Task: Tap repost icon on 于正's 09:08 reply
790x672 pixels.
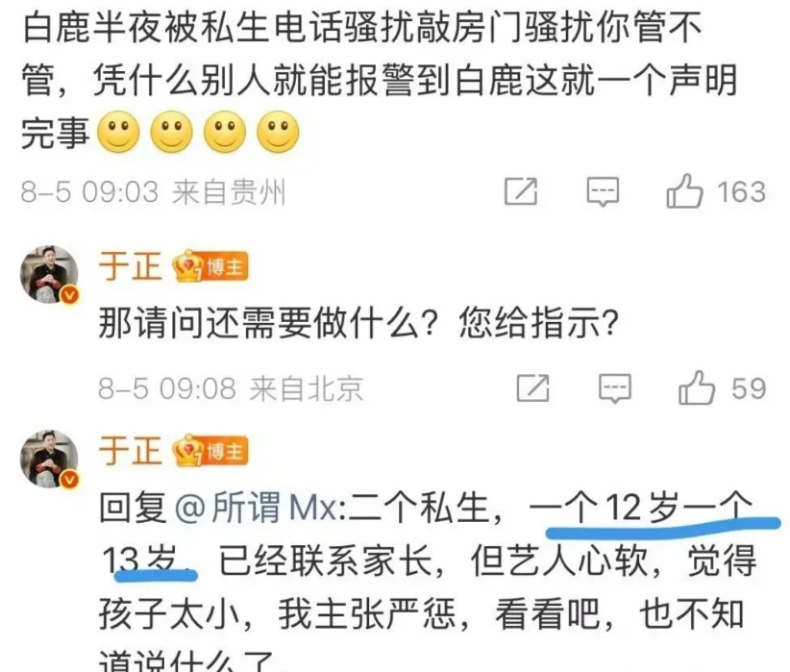Action: pos(533,387)
